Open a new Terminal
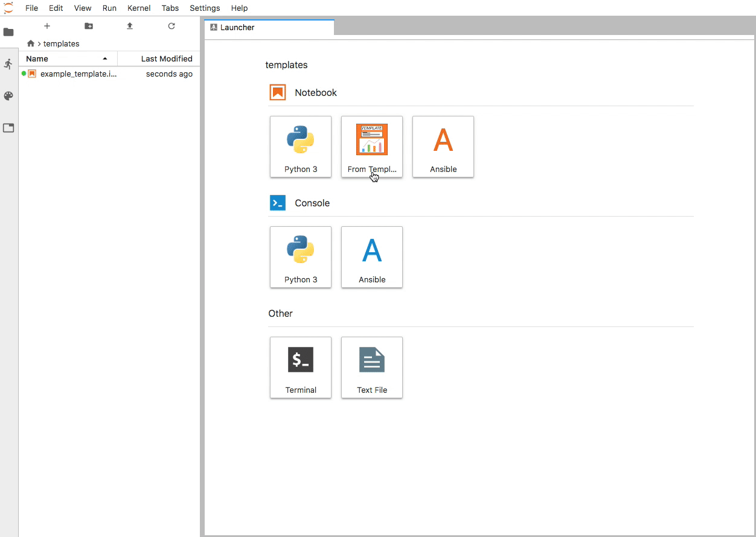This screenshot has width=756, height=537. pyautogui.click(x=300, y=367)
